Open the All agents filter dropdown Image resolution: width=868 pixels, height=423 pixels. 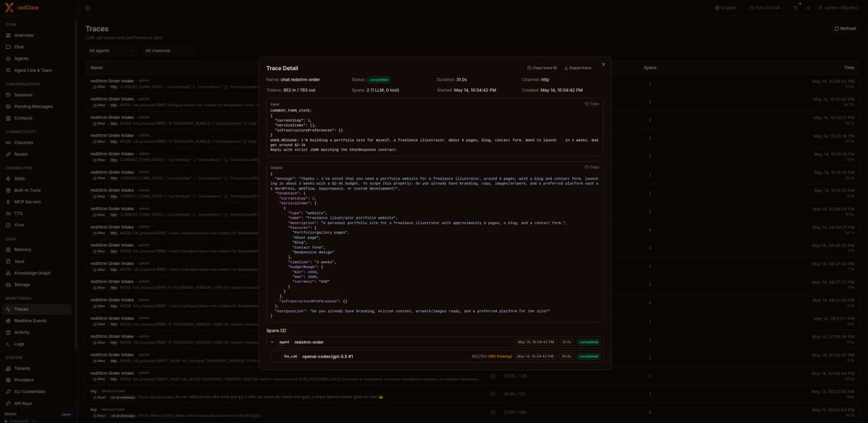point(112,51)
